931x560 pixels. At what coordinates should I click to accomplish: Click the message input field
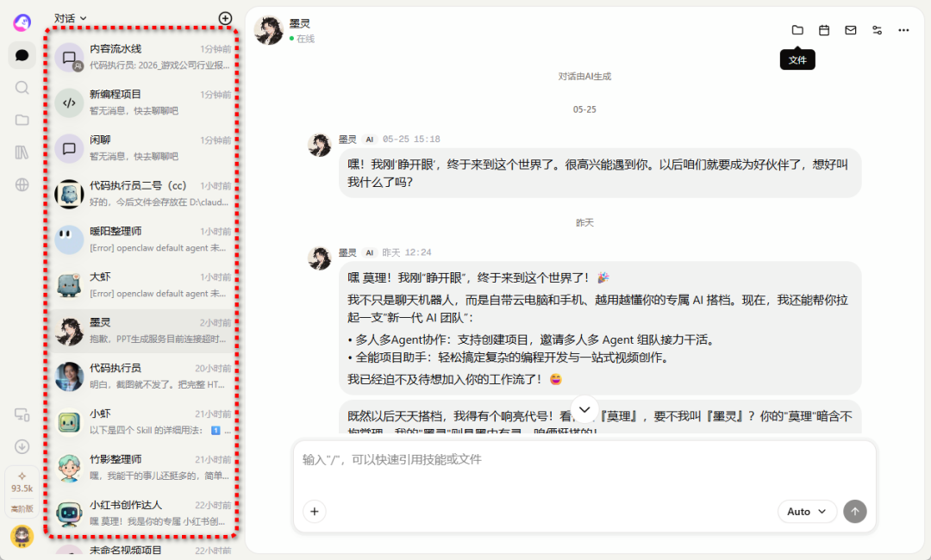pyautogui.click(x=584, y=469)
